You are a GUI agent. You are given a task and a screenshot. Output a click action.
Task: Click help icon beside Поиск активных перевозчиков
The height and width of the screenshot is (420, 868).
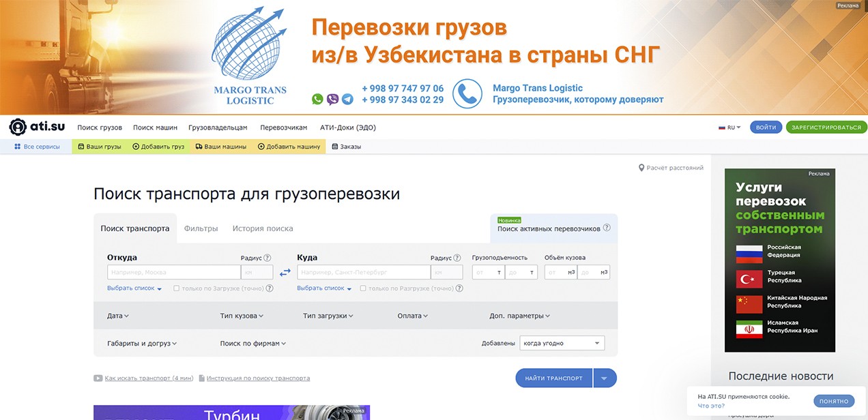[607, 228]
